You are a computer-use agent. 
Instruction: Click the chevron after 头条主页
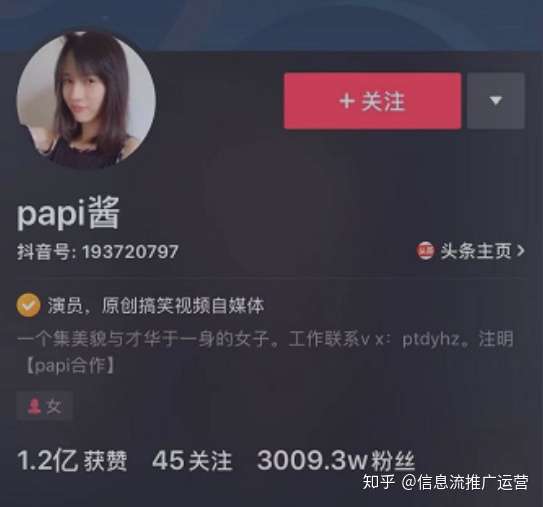click(520, 251)
